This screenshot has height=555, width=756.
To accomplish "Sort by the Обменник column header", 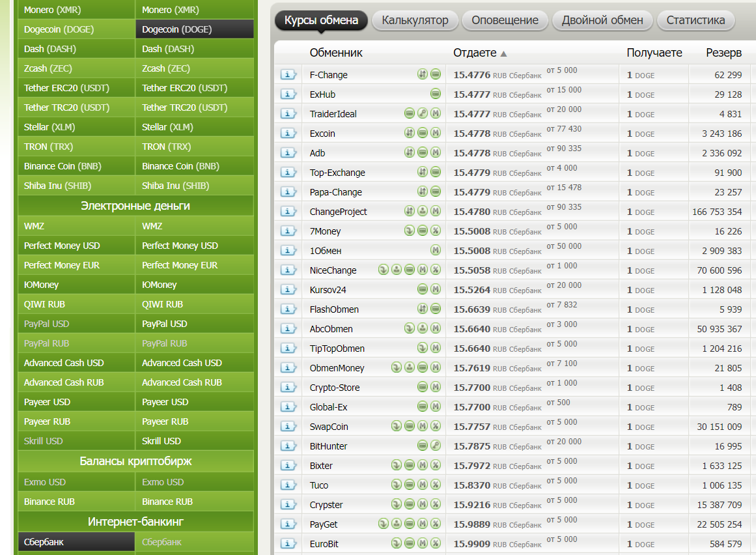I will pyautogui.click(x=336, y=53).
